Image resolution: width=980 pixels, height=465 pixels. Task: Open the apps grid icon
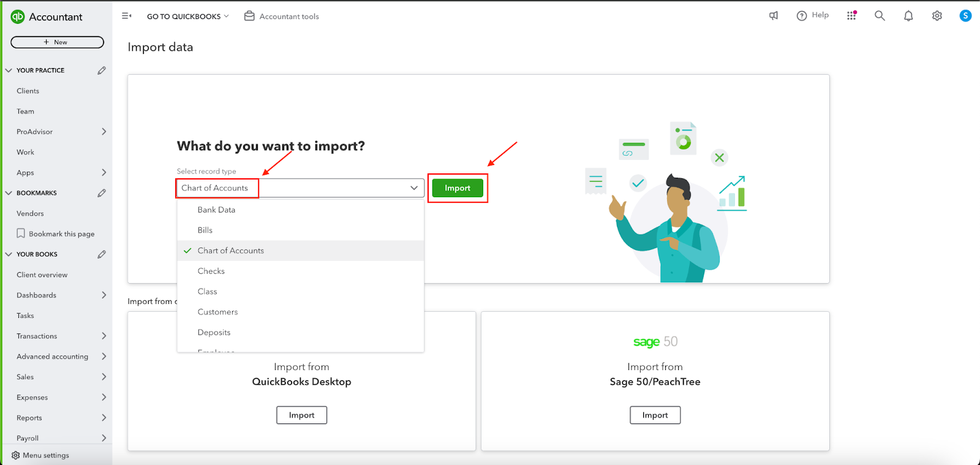point(851,16)
